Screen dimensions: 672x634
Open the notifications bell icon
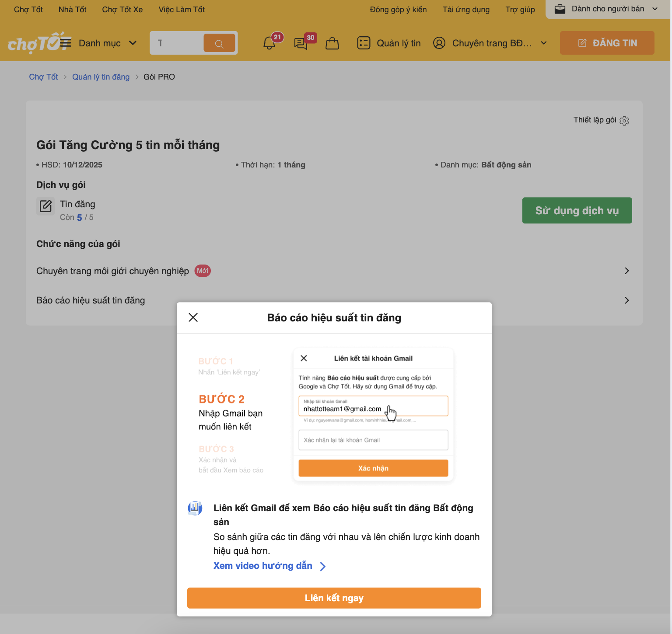click(x=269, y=43)
